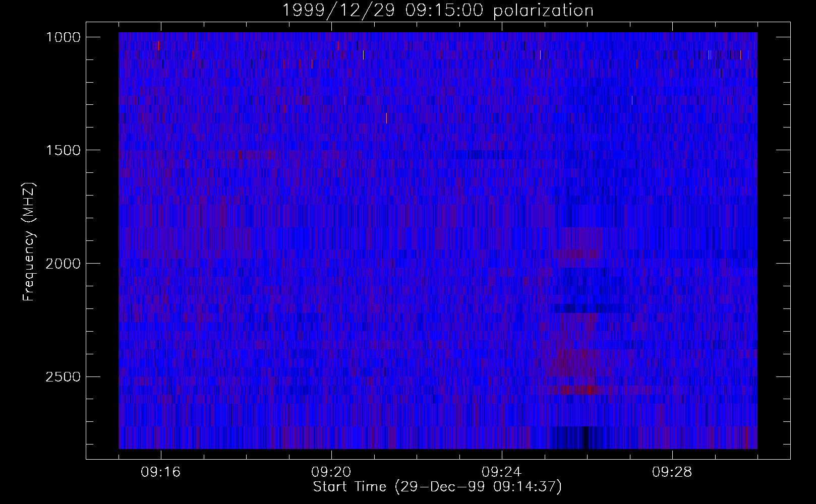
Task: Click the '2500' frequency tick label
Action: [63, 377]
